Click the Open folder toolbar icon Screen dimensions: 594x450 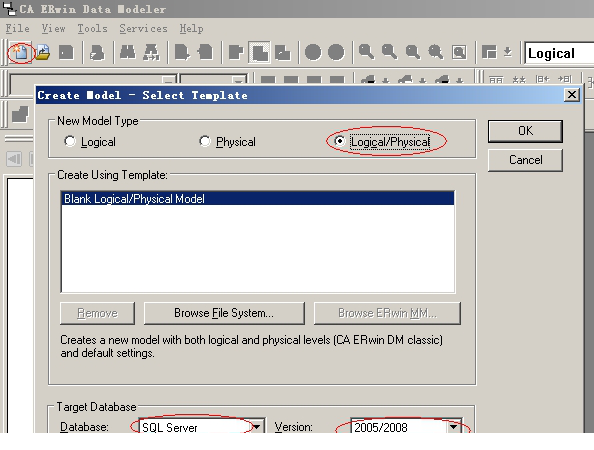pos(43,52)
